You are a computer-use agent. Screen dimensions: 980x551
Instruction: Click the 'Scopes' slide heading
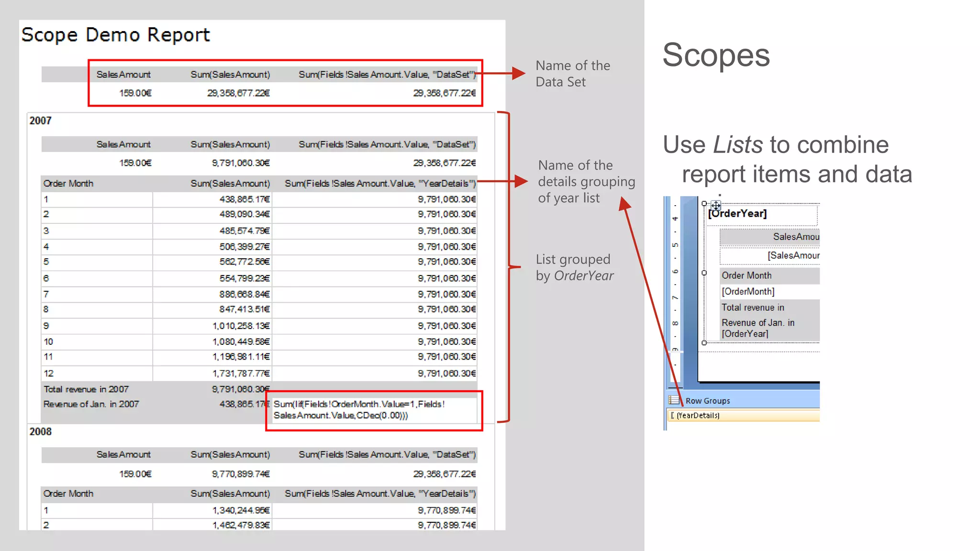(x=716, y=55)
